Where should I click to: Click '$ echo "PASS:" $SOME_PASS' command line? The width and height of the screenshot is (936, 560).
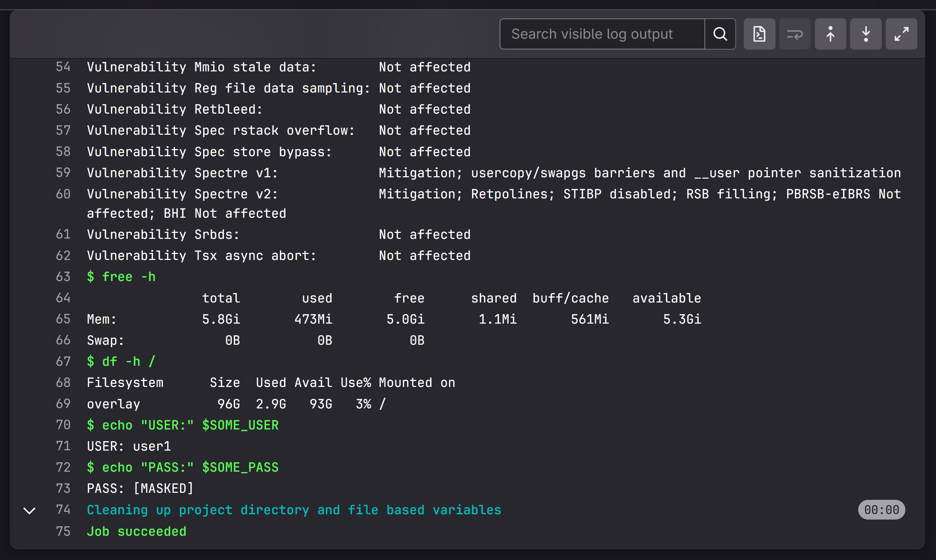(183, 467)
